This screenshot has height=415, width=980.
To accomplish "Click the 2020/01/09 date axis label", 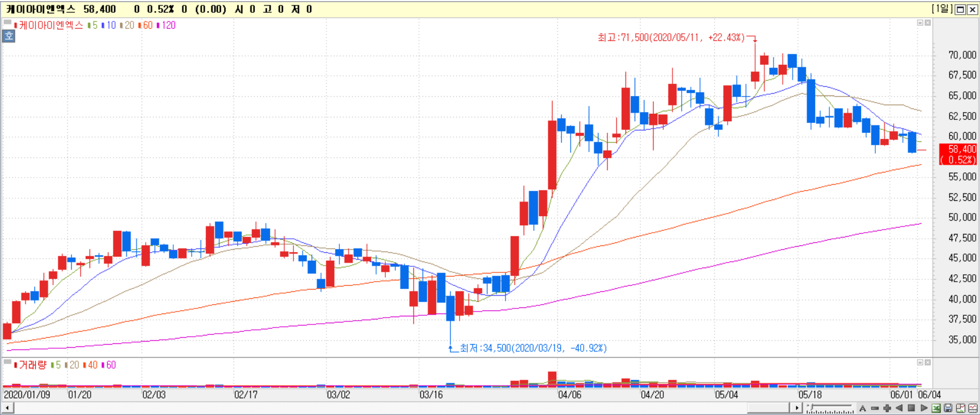I will pyautogui.click(x=27, y=395).
